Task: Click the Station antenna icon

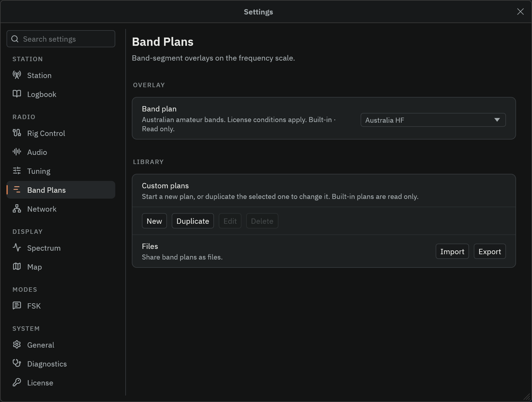Action: [17, 75]
